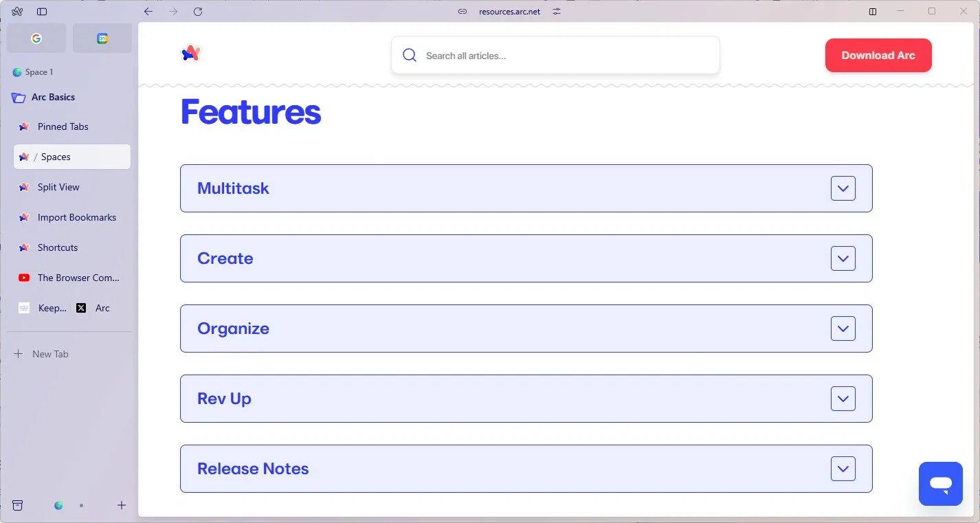This screenshot has width=980, height=523.
Task: Reload the current page
Action: pos(198,12)
